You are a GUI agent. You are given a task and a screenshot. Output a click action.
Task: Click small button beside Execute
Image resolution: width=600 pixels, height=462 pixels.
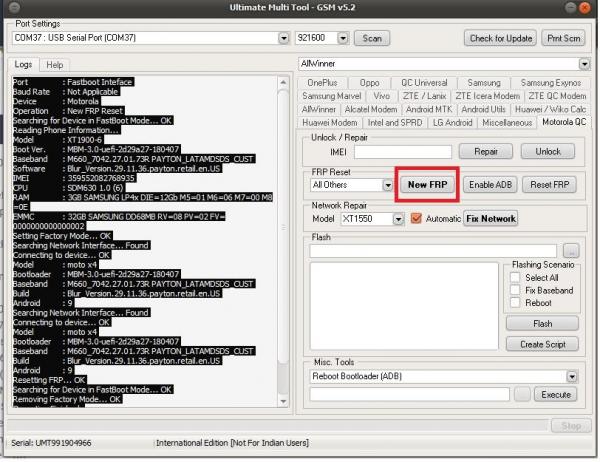pyautogui.click(x=522, y=394)
